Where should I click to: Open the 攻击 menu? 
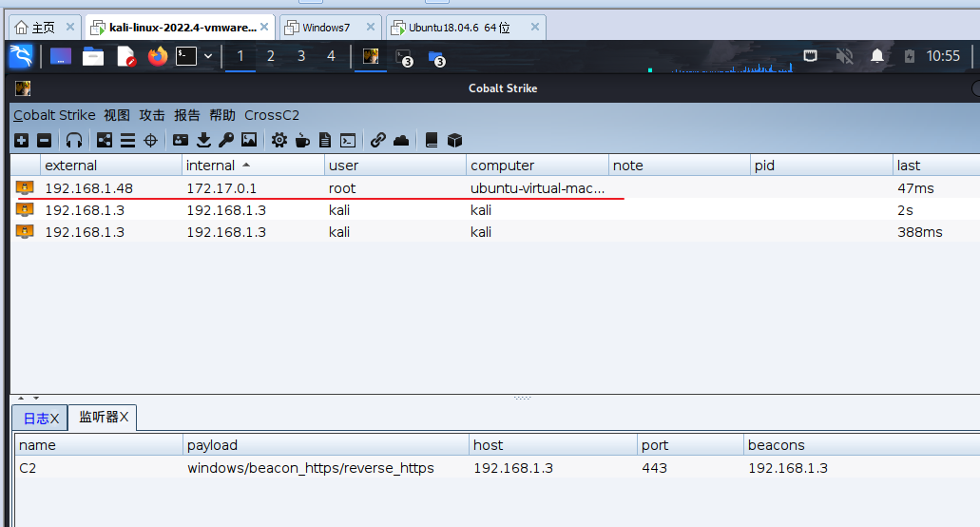152,115
